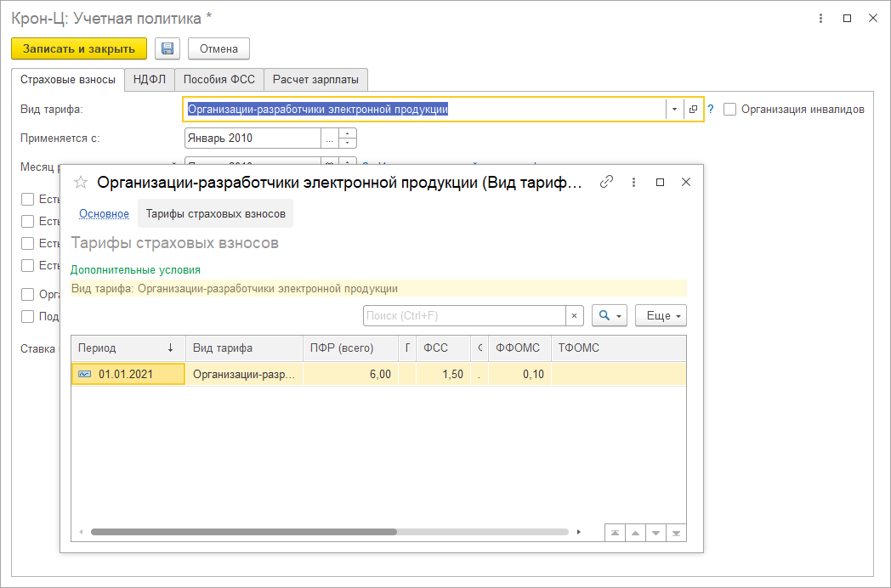Click the horizontal scrollbar thumb in table
The image size is (891, 588).
[244, 532]
